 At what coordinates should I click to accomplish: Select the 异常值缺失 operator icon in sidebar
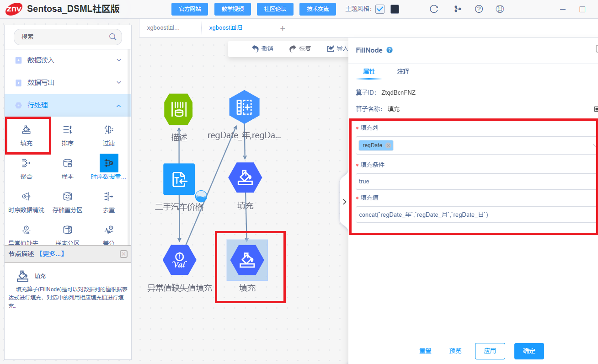click(x=27, y=230)
